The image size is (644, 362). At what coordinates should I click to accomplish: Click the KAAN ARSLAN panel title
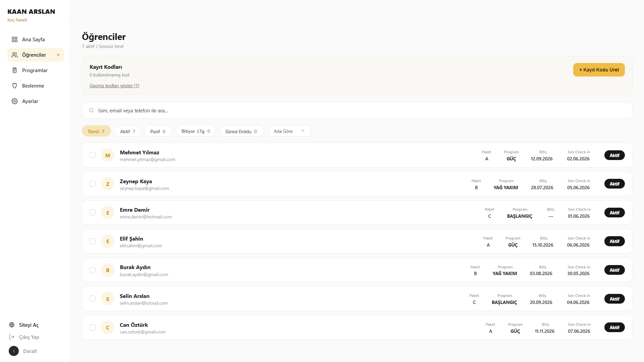coord(31,11)
